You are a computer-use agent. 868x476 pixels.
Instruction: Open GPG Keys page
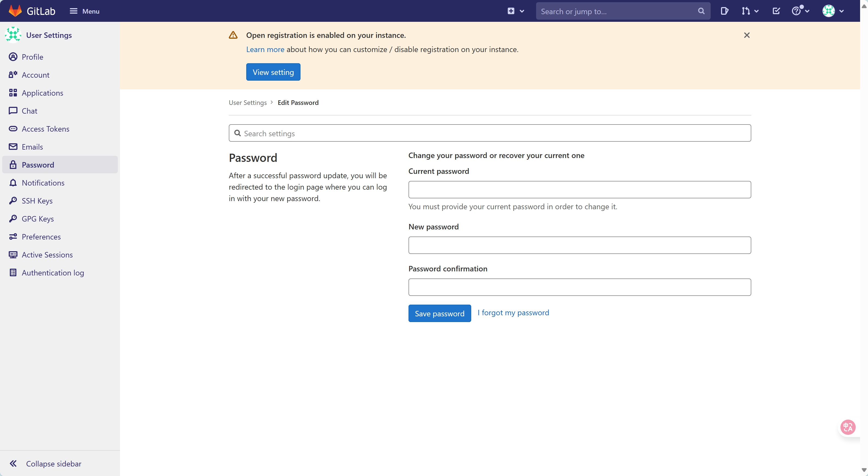60,219
